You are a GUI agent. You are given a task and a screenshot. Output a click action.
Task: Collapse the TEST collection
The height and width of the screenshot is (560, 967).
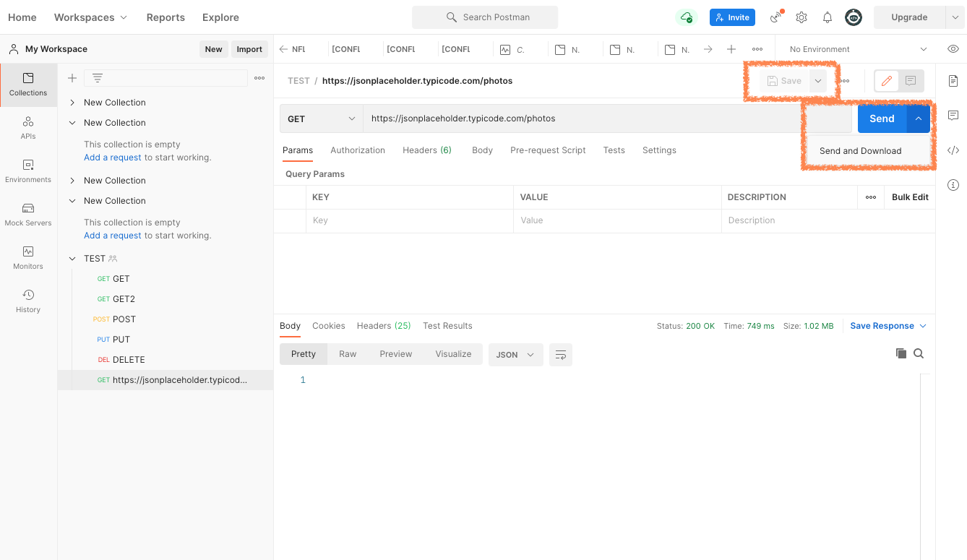click(x=72, y=258)
